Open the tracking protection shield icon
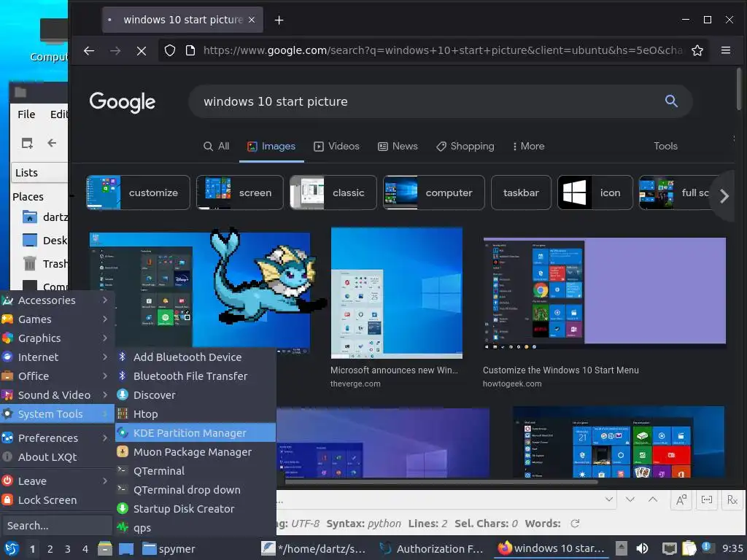Viewport: 747px width, 560px height. coord(170,50)
